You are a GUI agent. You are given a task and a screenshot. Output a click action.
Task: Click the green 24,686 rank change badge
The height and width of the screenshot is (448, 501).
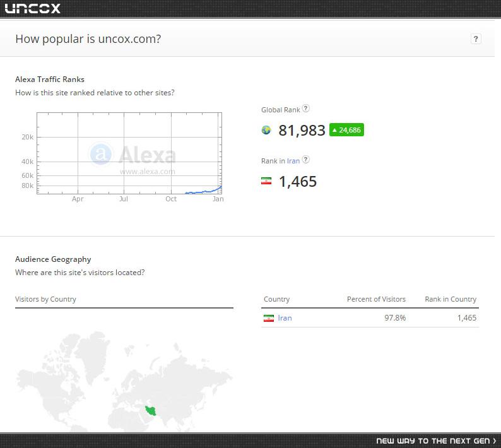click(346, 130)
